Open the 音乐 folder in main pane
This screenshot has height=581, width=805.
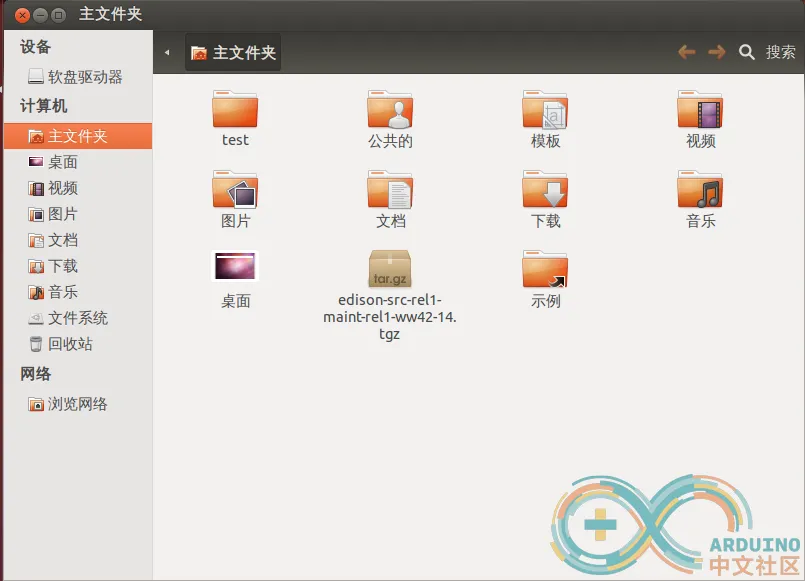pyautogui.click(x=700, y=190)
